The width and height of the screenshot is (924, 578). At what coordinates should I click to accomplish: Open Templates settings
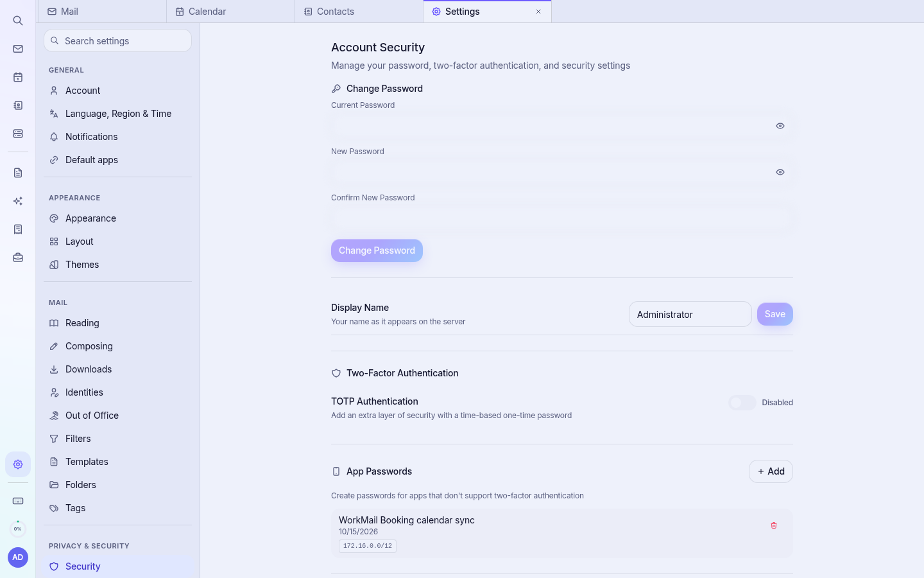(118, 462)
